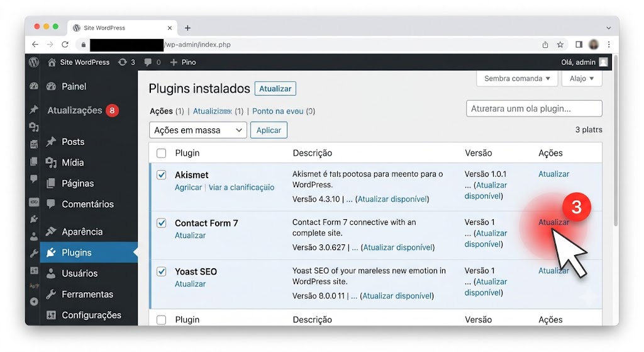Click Atualizar disponível after Versão 8.0.0 11
The width and height of the screenshot is (644, 352).
397,296
